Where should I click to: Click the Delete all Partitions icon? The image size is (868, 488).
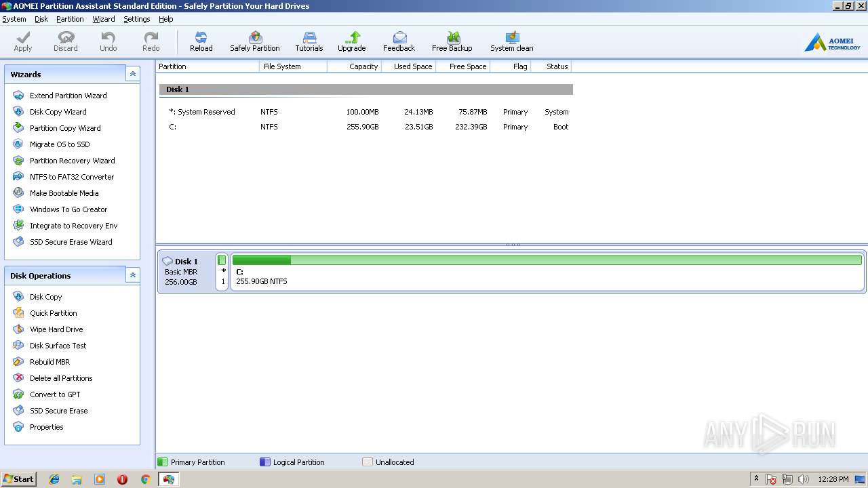pos(18,378)
